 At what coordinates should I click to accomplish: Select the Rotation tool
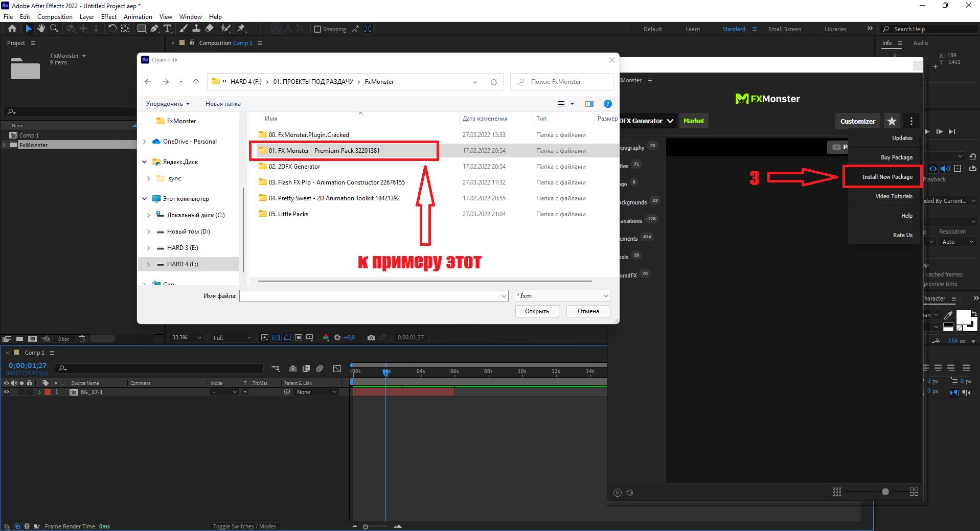[x=112, y=29]
